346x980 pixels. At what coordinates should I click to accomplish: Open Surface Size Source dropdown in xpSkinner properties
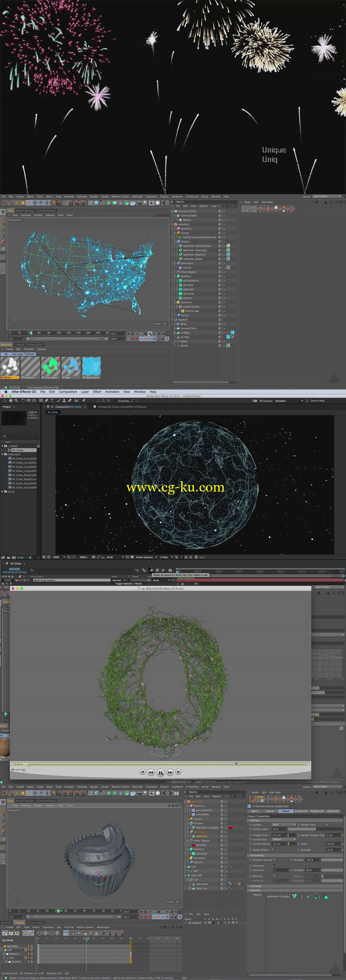pos(284,839)
